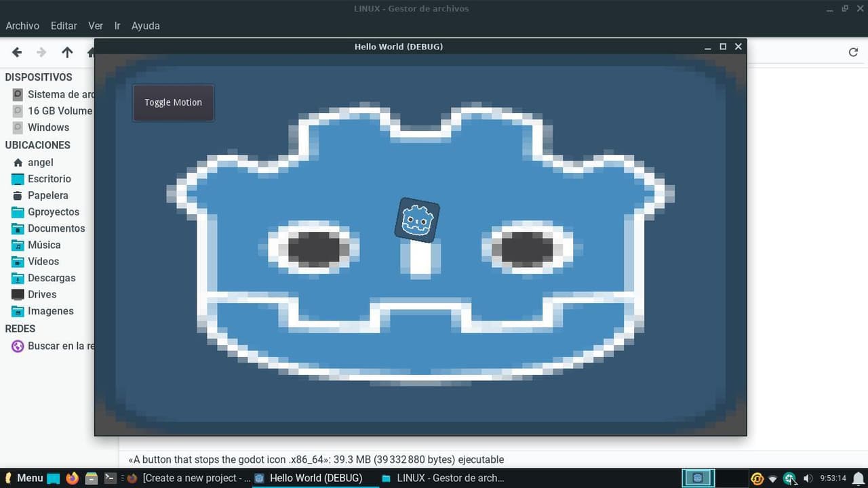Open the angel home folder

coord(40,163)
